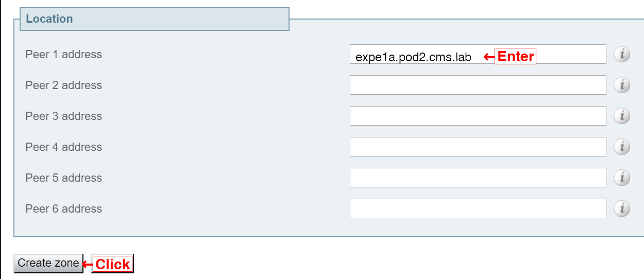
Task: Show help info for Peer 2 address
Action: click(x=622, y=85)
